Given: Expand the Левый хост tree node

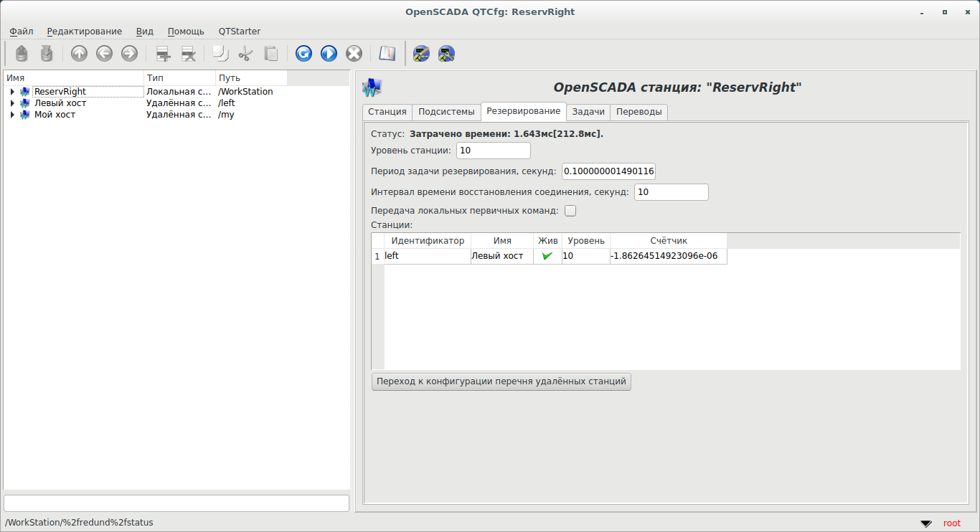Looking at the screenshot, I should click(x=12, y=103).
